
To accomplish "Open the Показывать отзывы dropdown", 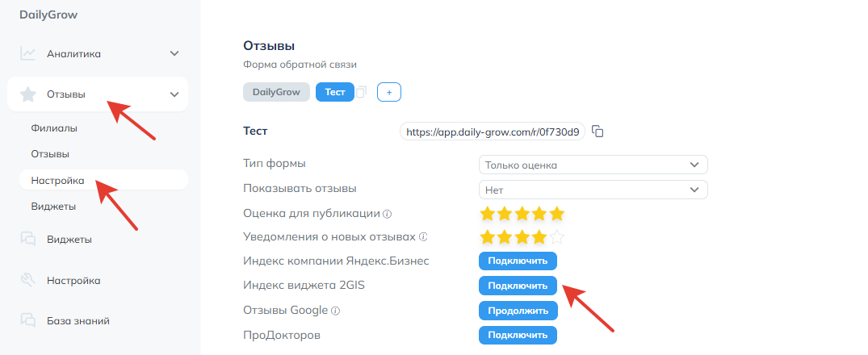I will tap(593, 190).
